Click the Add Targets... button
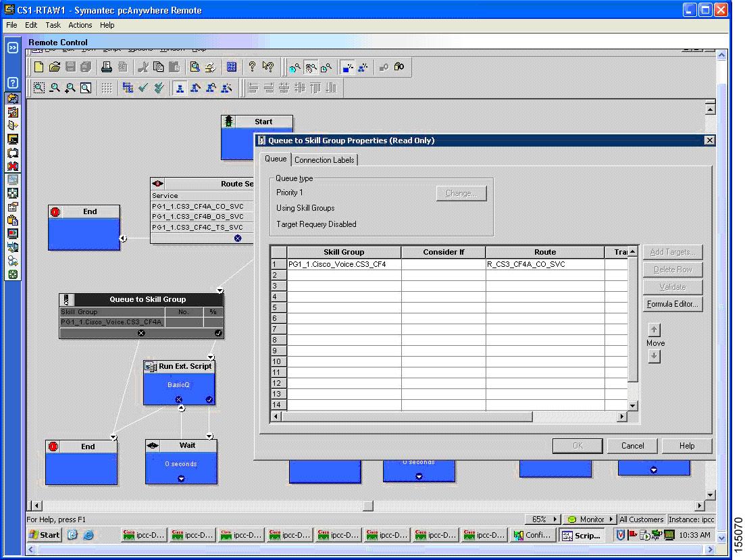The width and height of the screenshot is (745, 560). tap(672, 252)
